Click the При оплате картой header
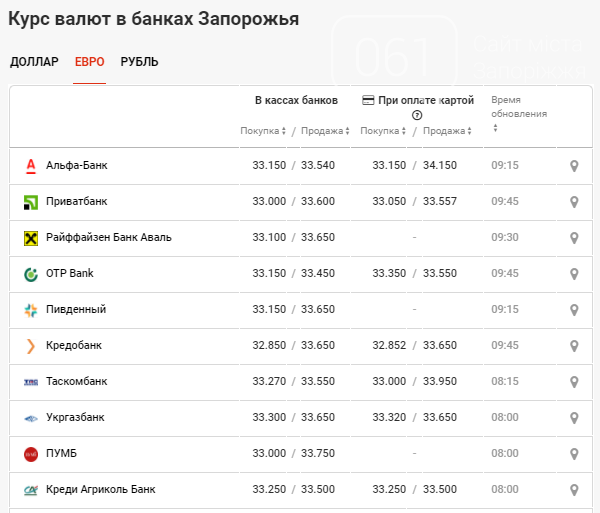 point(417,100)
